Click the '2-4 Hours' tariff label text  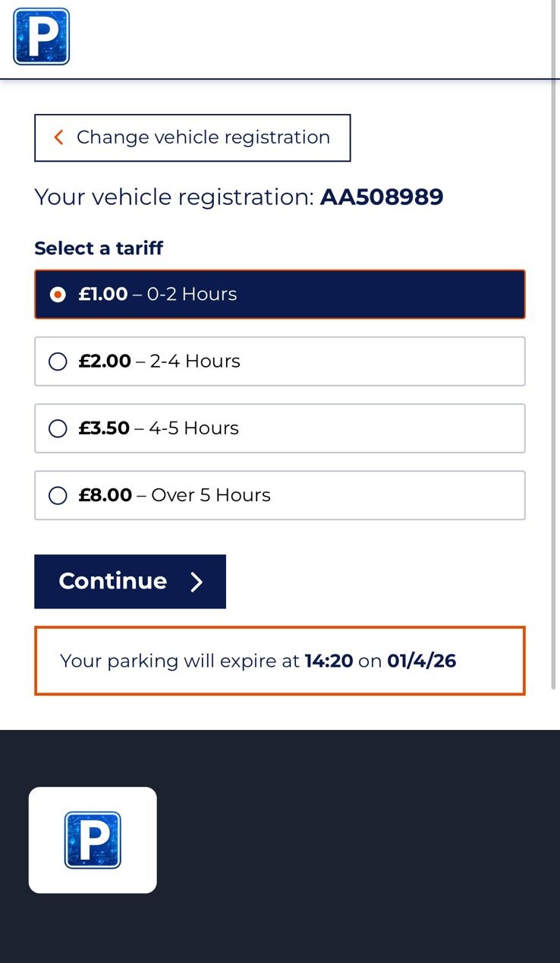pos(195,362)
